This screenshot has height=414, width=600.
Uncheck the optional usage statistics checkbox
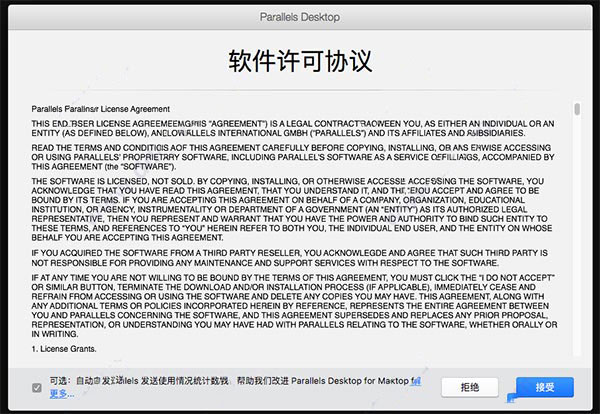click(37, 388)
